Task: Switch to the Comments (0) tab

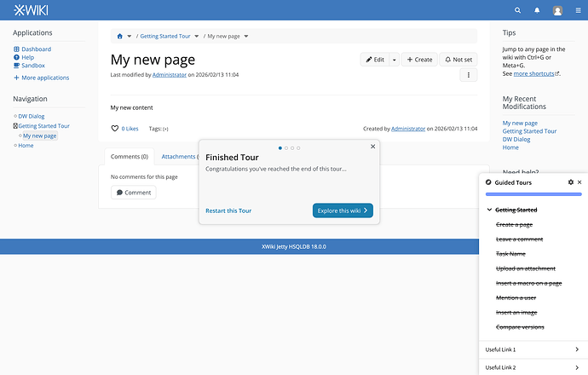Action: (130, 157)
